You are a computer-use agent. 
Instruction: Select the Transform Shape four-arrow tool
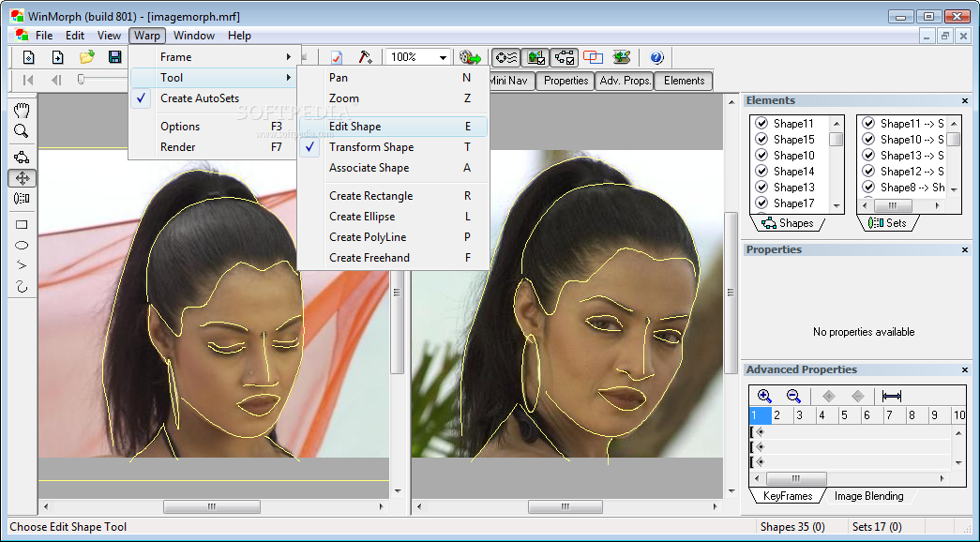(22, 178)
